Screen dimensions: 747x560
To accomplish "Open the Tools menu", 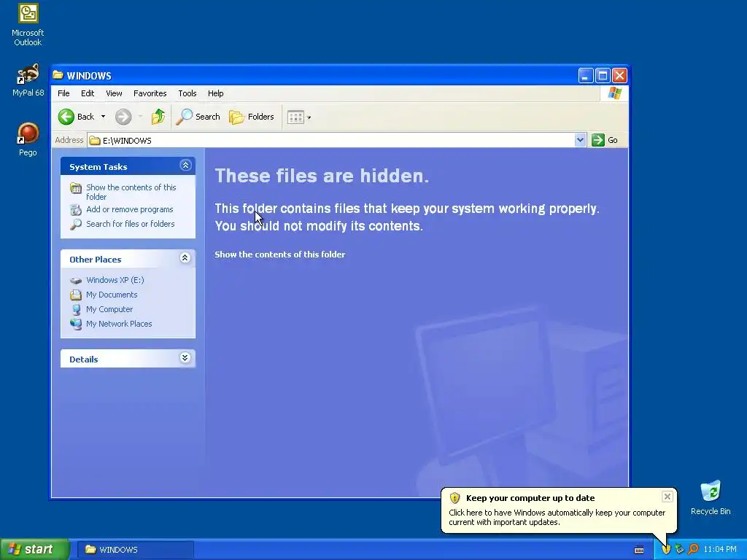I will coord(187,93).
